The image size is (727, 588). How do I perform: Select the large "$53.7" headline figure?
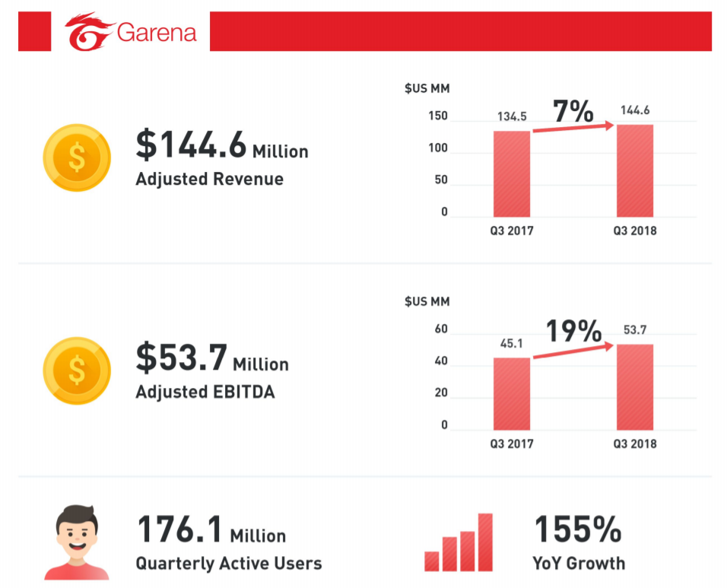coord(181,357)
